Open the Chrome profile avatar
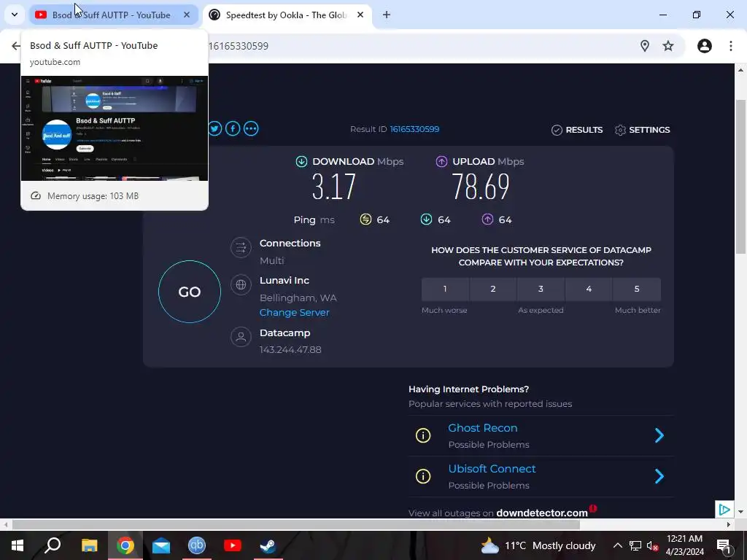The height and width of the screenshot is (560, 747). [x=704, y=46]
